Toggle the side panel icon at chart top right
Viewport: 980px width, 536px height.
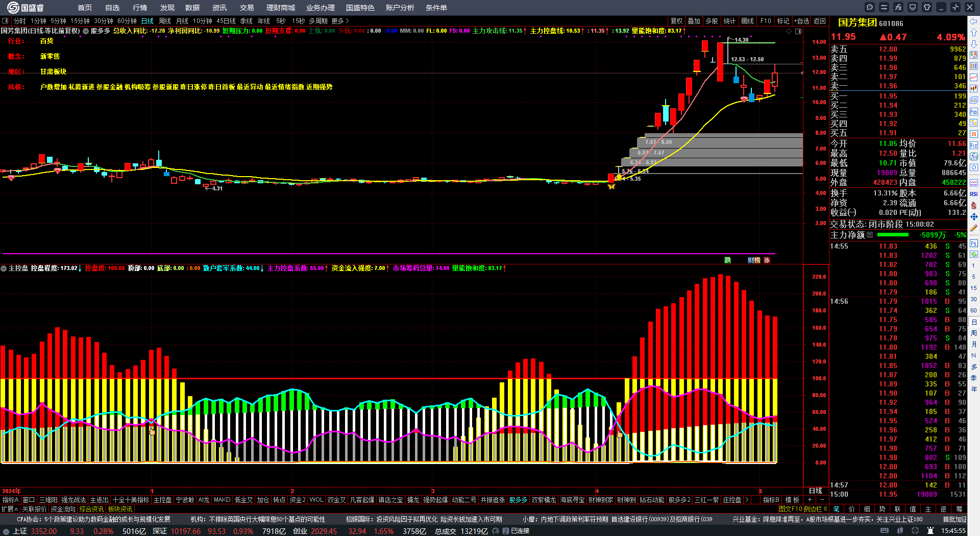798,31
